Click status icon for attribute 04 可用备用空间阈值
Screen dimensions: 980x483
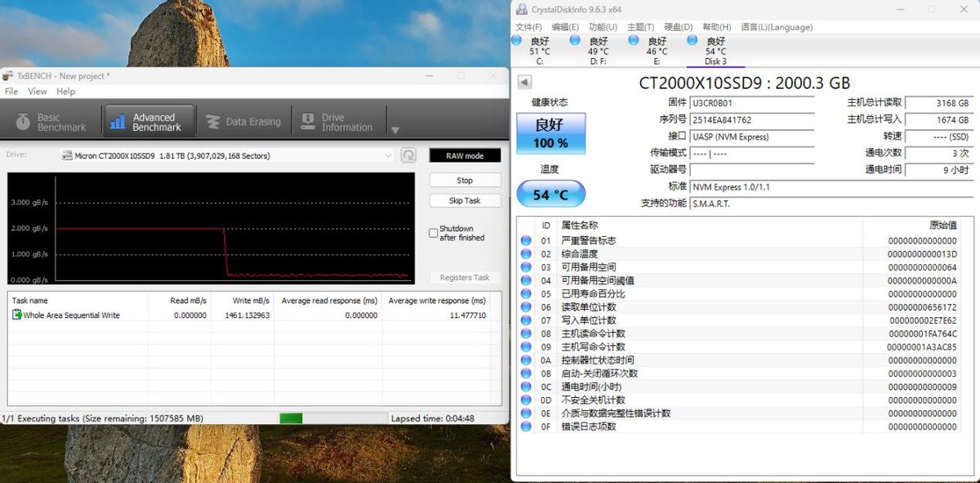pos(526,280)
